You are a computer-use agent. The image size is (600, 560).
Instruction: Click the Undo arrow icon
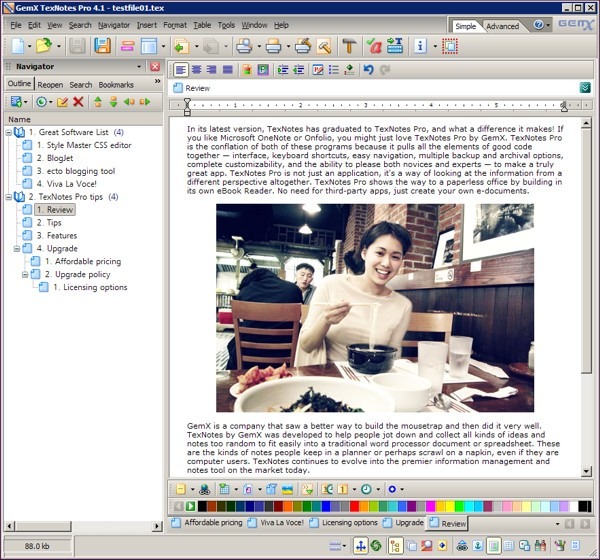click(368, 70)
